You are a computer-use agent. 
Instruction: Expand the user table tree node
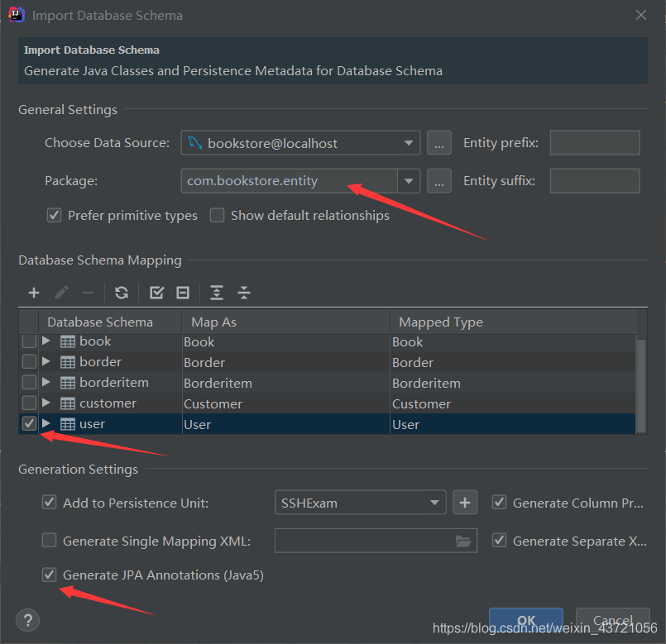click(x=46, y=423)
